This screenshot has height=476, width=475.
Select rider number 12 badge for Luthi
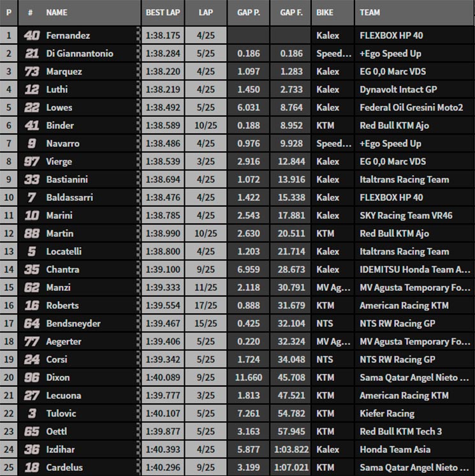(x=32, y=89)
